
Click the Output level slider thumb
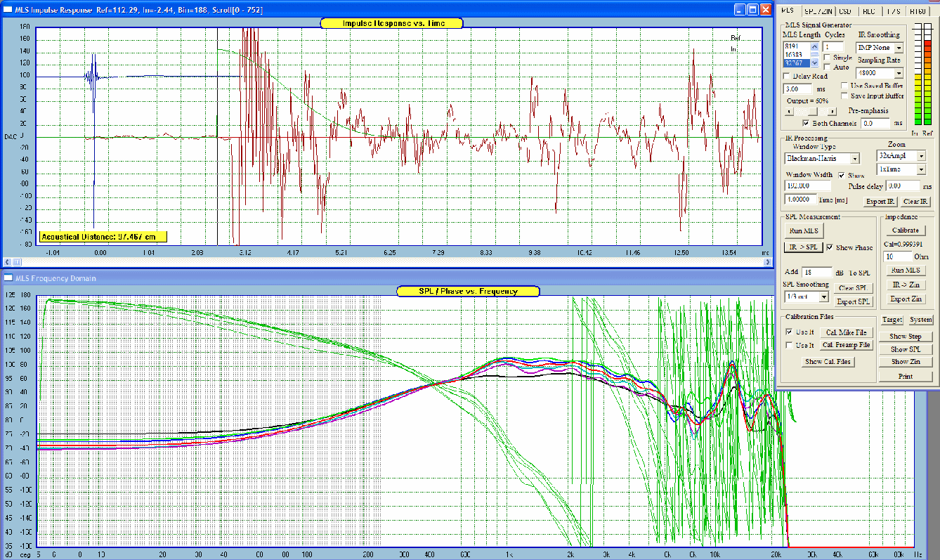point(813,111)
